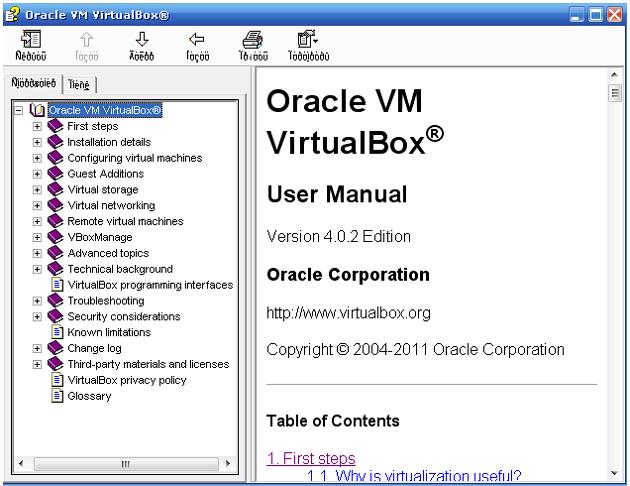Open the 1. First steps link

[311, 458]
